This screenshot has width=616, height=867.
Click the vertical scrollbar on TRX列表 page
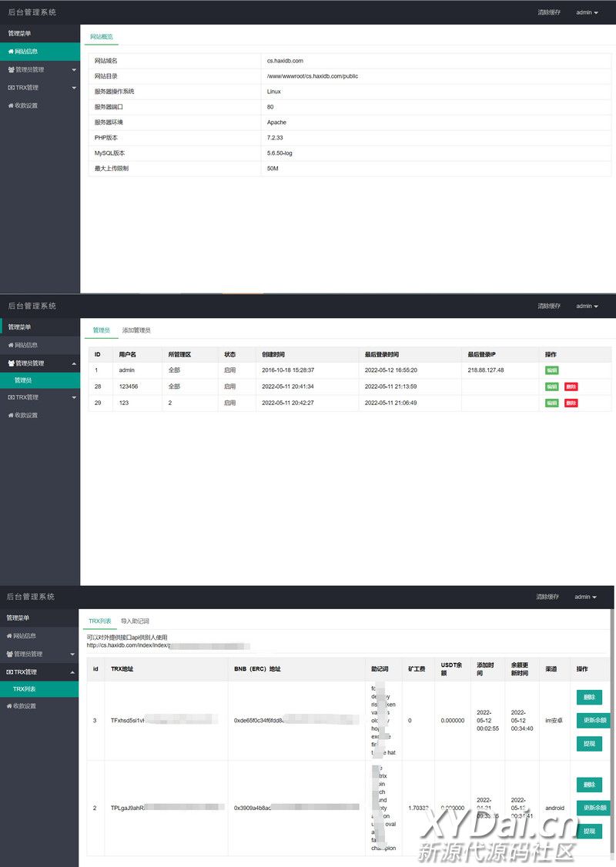coord(613,731)
